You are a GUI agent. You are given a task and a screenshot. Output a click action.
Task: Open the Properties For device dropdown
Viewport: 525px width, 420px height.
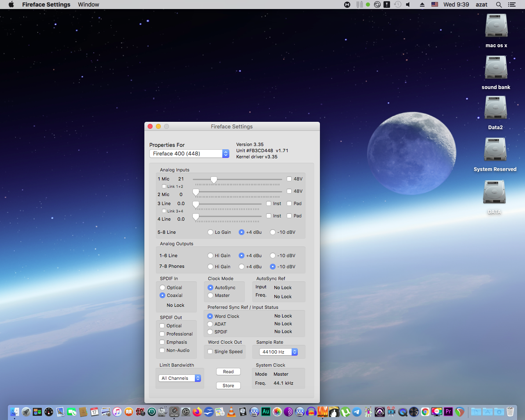(189, 153)
